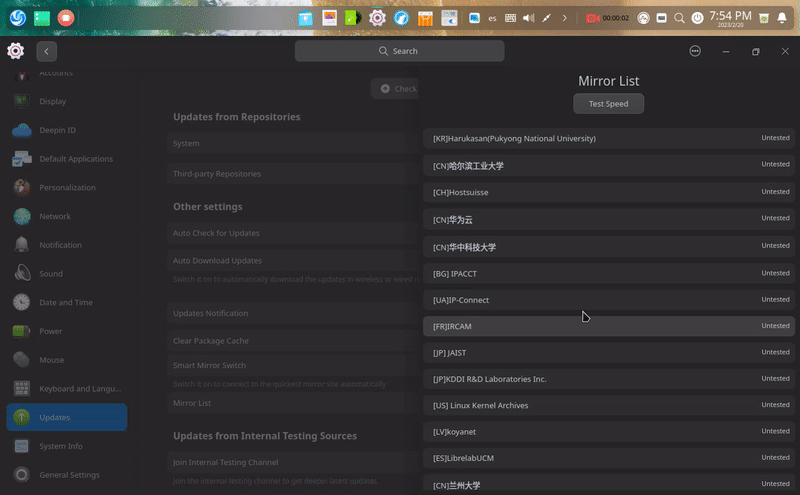The image size is (800, 495).
Task: Click the 'es' keyboard layout indicator
Action: tap(492, 18)
